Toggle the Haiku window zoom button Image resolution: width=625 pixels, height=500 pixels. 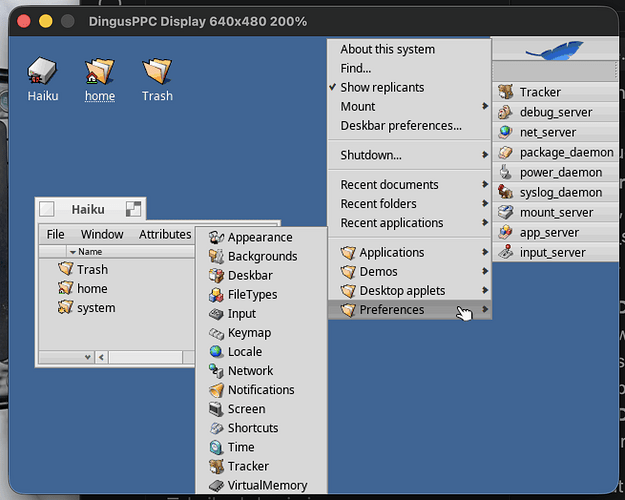point(133,209)
